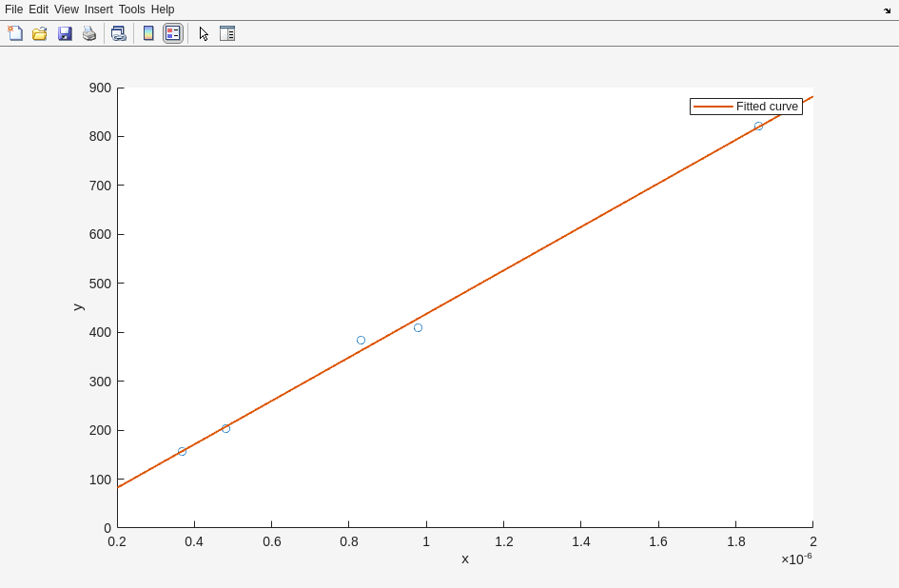Screen dimensions: 899x588
Task: Select the data point near y=820
Action: coord(758,126)
